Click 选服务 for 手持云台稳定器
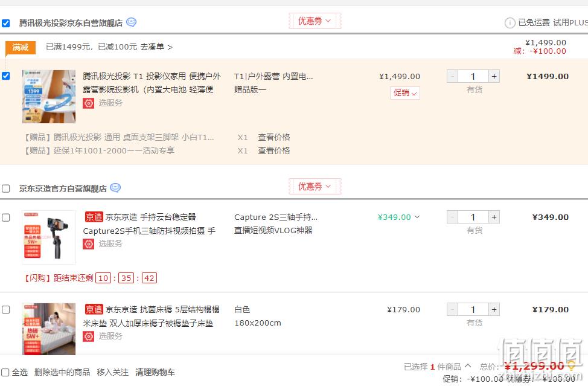The image size is (588, 386). tap(110, 244)
